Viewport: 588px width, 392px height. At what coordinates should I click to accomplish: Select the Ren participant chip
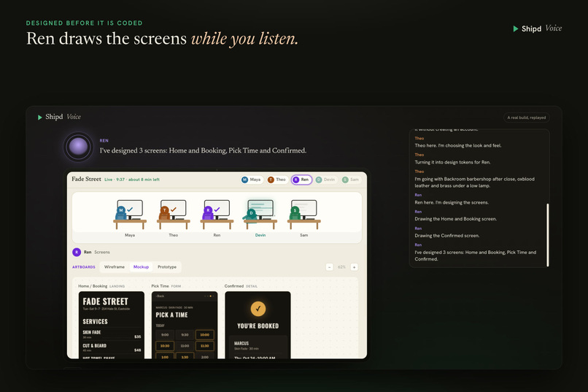pyautogui.click(x=301, y=180)
